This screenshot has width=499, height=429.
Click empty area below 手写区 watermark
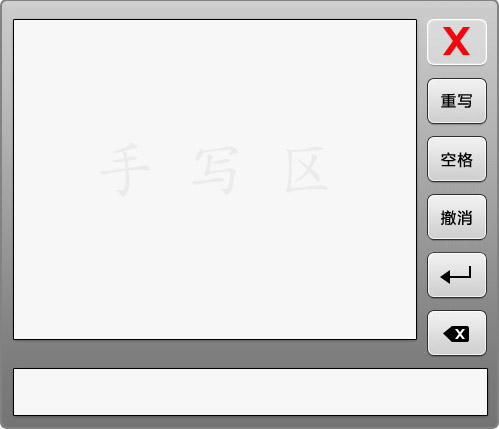point(215,267)
